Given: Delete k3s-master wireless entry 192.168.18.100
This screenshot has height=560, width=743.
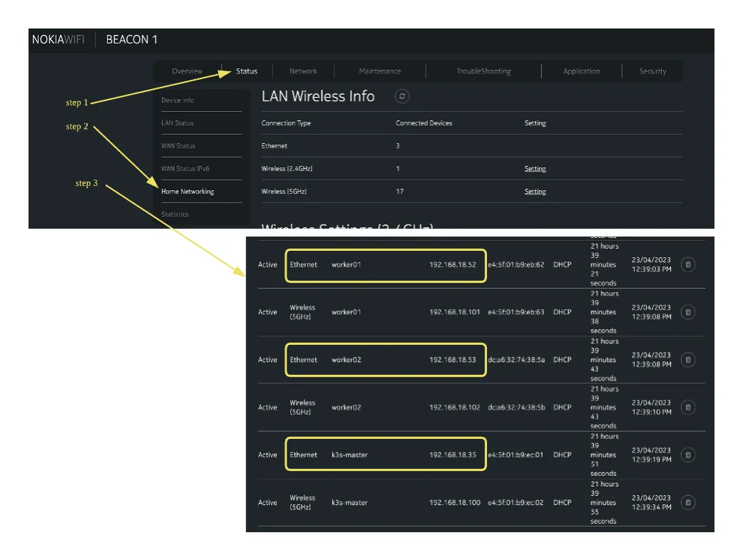Looking at the screenshot, I should pyautogui.click(x=688, y=502).
